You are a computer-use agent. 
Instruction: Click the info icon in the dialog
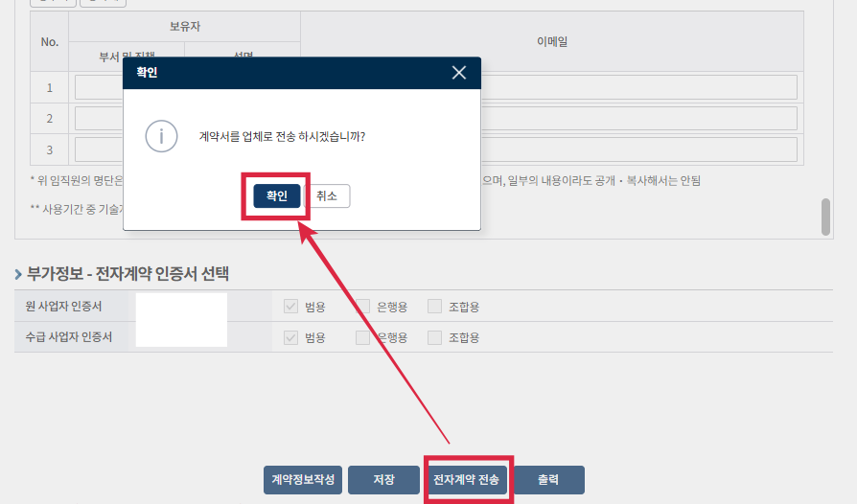point(161,136)
